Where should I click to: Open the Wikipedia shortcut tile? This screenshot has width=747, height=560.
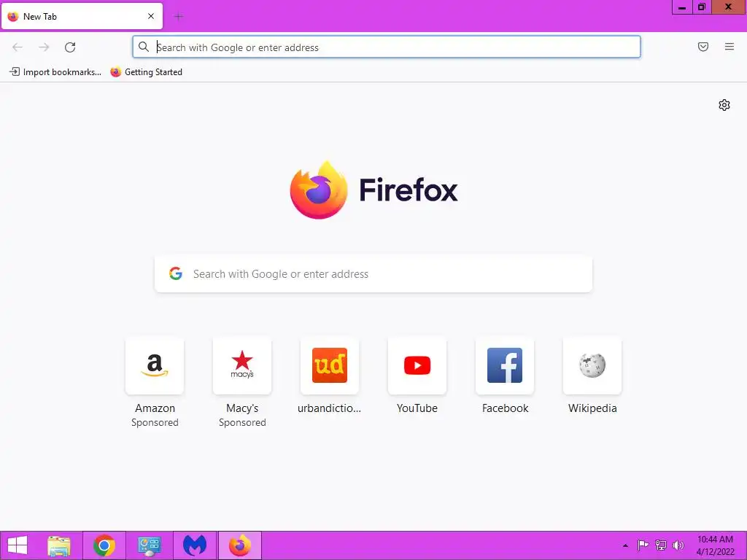[x=592, y=366]
